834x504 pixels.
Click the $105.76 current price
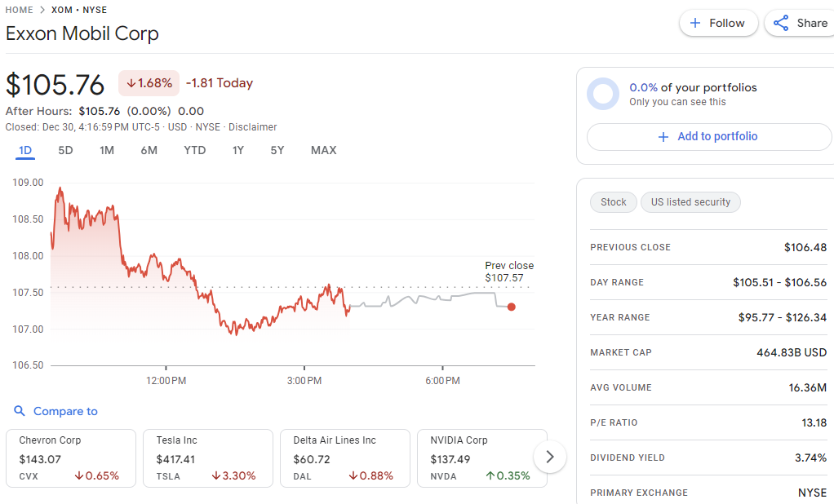[x=55, y=85]
